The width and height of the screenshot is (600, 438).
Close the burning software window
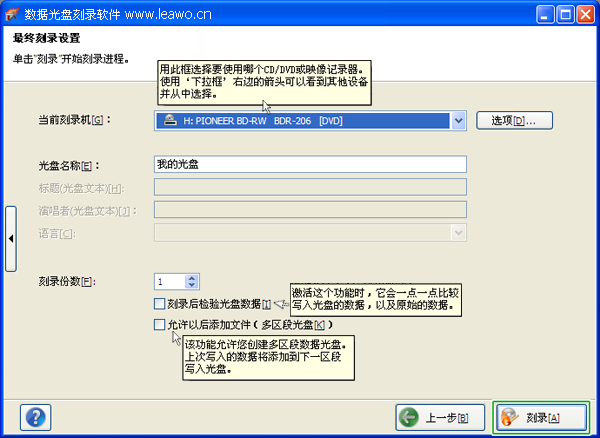[x=585, y=15]
